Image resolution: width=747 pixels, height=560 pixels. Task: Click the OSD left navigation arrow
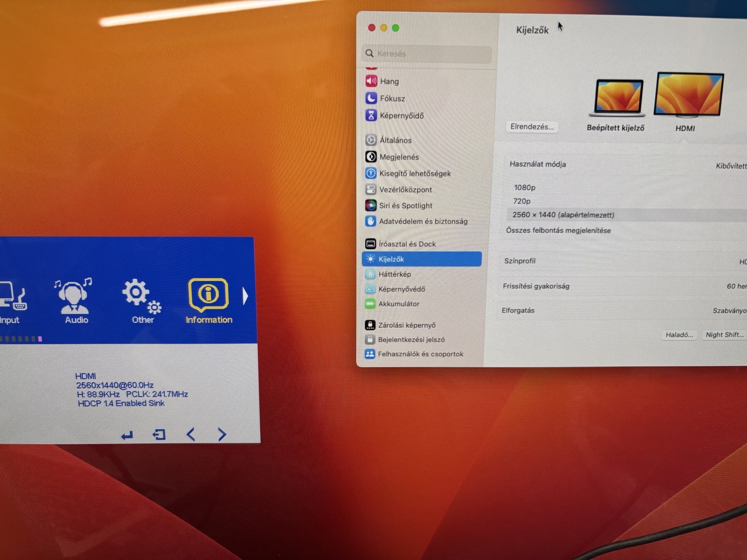click(191, 435)
